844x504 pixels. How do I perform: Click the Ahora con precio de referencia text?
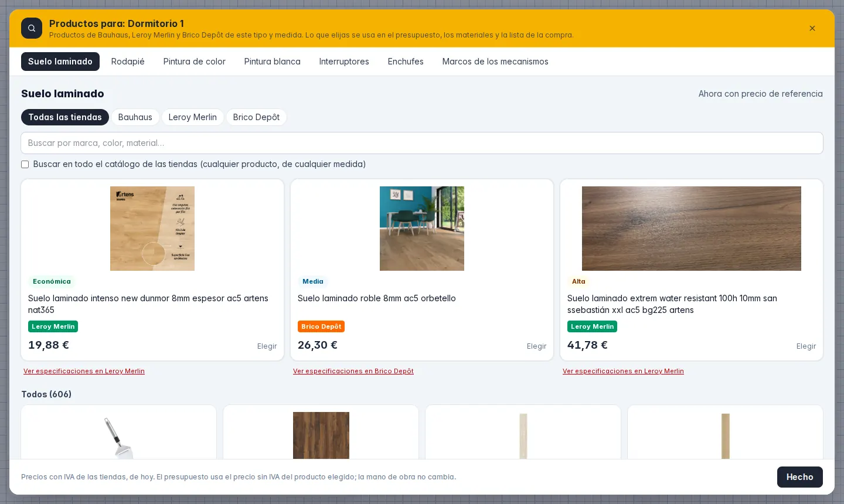tap(761, 94)
